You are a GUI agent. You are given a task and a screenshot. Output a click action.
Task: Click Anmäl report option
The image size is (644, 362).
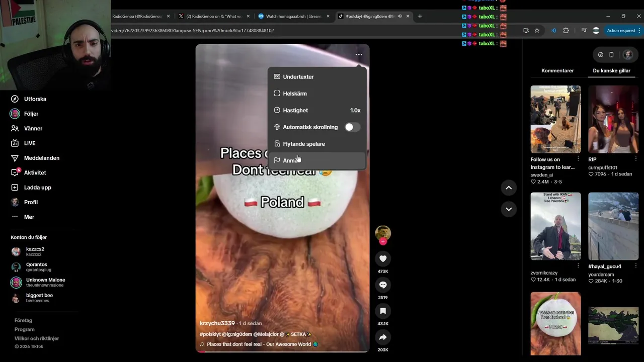(x=317, y=160)
